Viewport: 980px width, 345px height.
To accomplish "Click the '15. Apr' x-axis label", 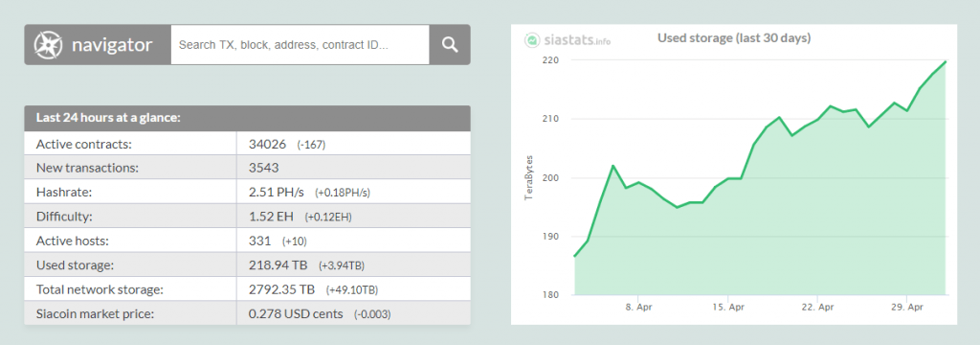I will click(x=728, y=308).
